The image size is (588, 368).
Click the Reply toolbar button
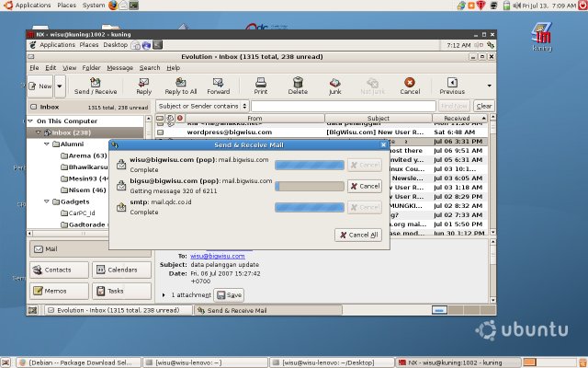tap(143, 86)
